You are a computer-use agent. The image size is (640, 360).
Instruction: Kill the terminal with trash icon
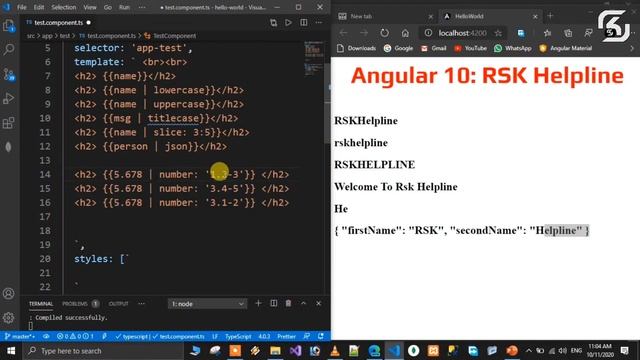coord(289,303)
